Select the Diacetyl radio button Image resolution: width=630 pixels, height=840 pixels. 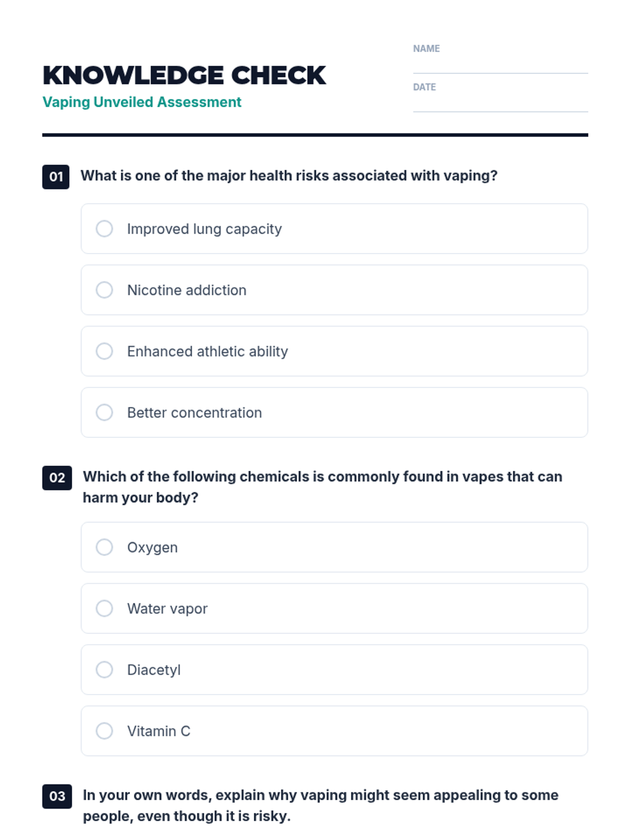[104, 670]
